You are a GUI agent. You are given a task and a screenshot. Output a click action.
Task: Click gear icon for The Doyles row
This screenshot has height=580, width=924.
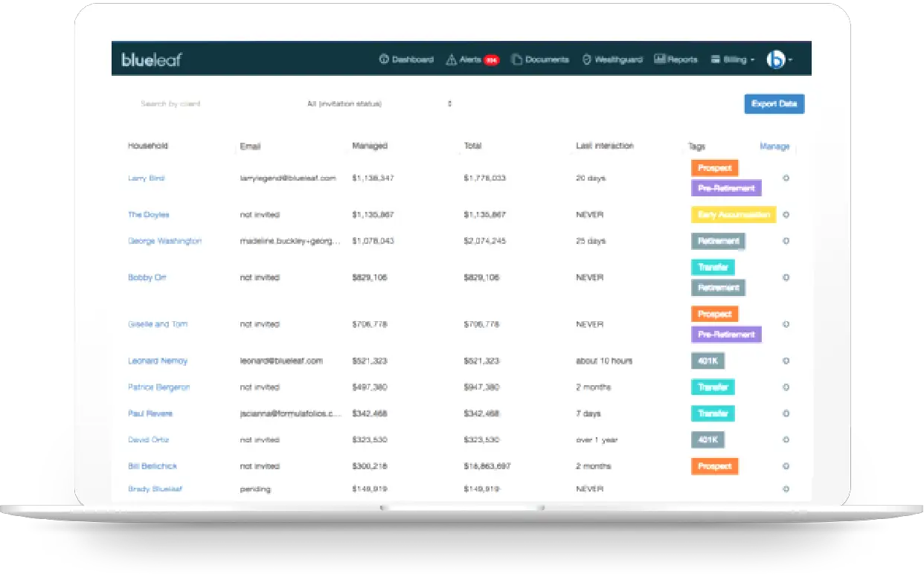click(x=786, y=215)
